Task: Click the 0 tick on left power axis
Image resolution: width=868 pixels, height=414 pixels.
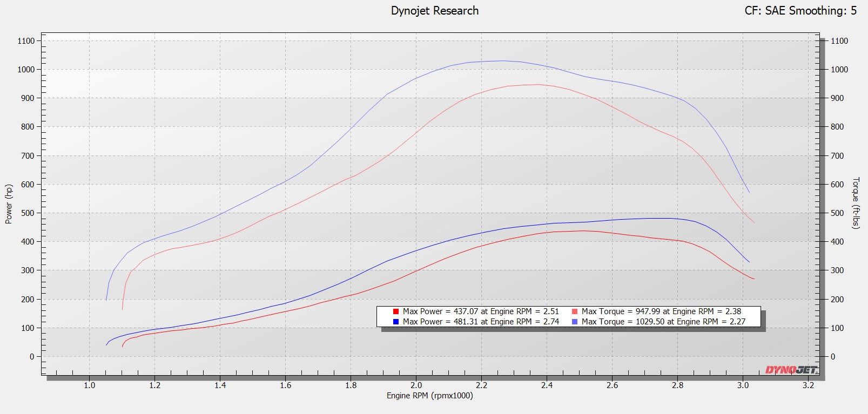Action: (x=32, y=357)
